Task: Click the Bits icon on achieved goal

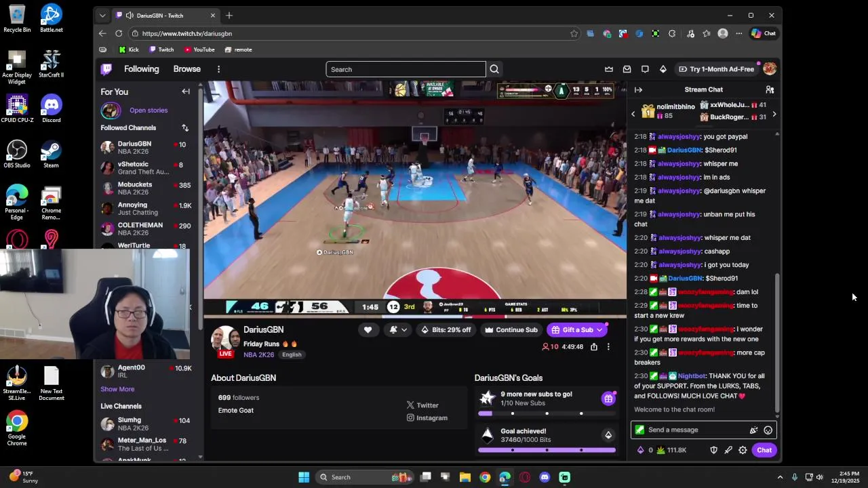Action: point(608,435)
